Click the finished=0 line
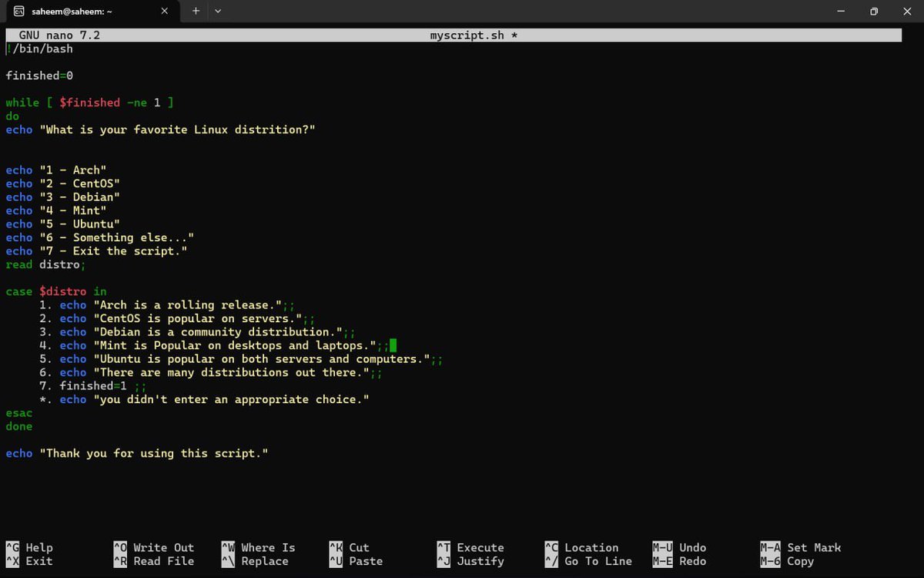This screenshot has width=924, height=578. click(39, 76)
